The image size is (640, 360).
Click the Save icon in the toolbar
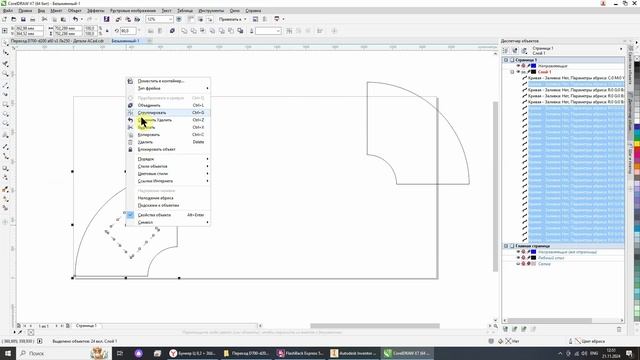click(x=23, y=19)
